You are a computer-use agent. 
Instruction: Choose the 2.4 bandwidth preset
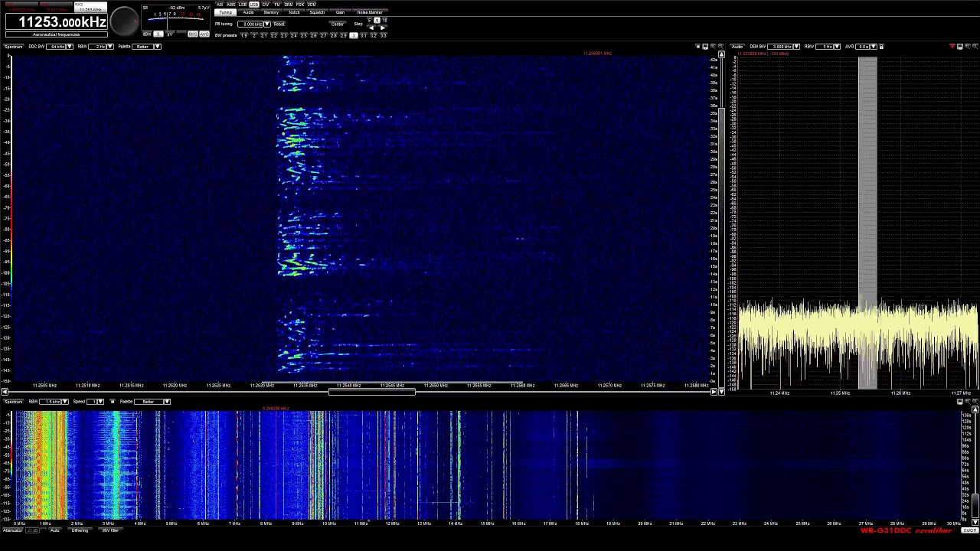(293, 35)
